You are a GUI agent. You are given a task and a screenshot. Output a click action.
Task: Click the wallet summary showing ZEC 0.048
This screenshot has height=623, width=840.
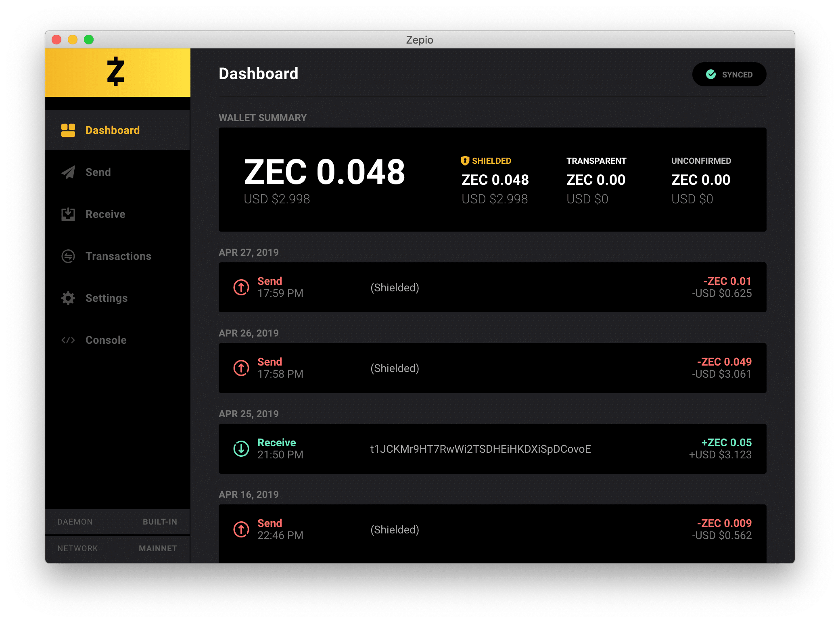(324, 173)
